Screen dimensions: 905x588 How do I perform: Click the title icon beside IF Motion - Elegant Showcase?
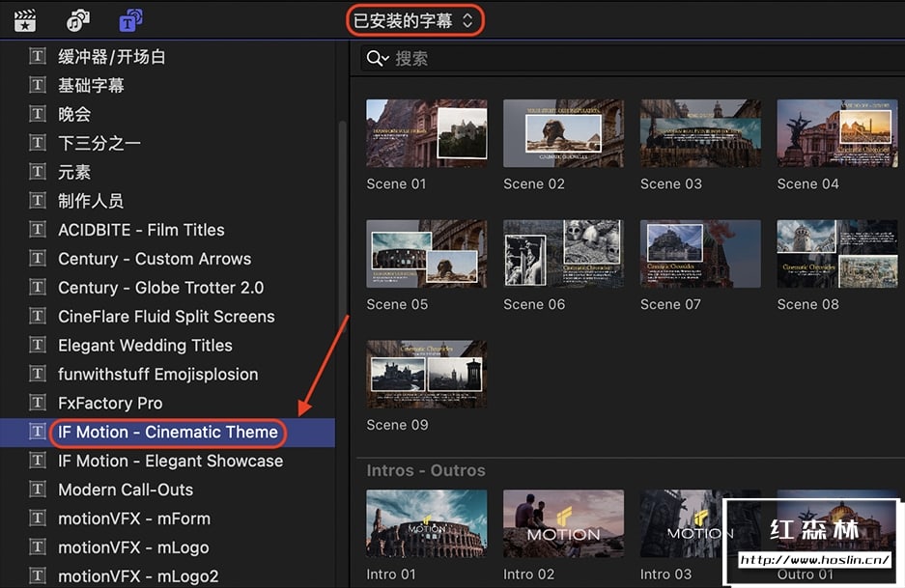point(38,461)
